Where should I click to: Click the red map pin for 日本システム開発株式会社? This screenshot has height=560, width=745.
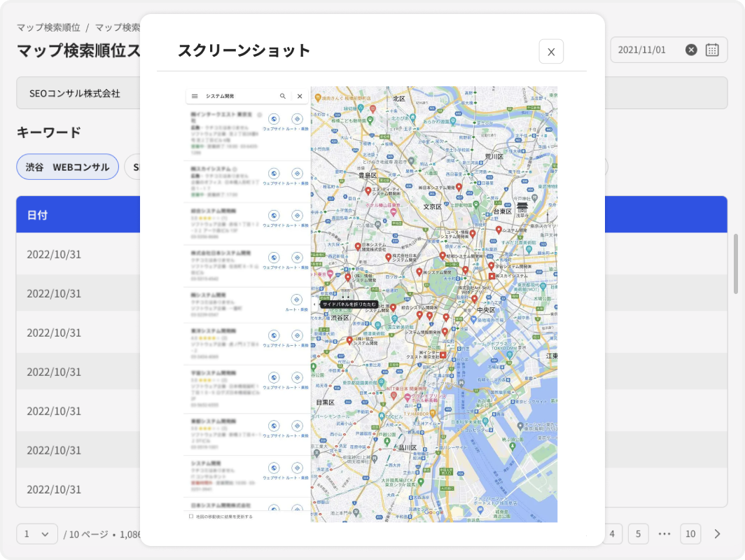(x=358, y=247)
